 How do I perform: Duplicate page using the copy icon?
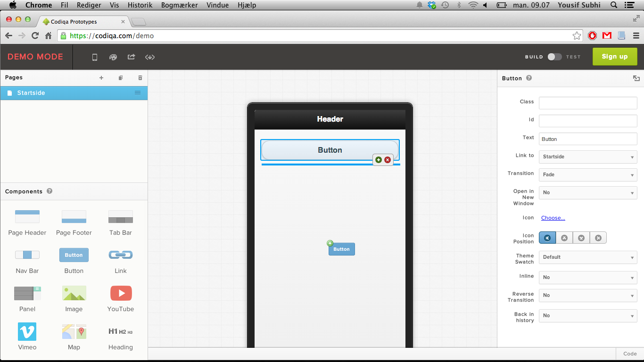(x=121, y=78)
